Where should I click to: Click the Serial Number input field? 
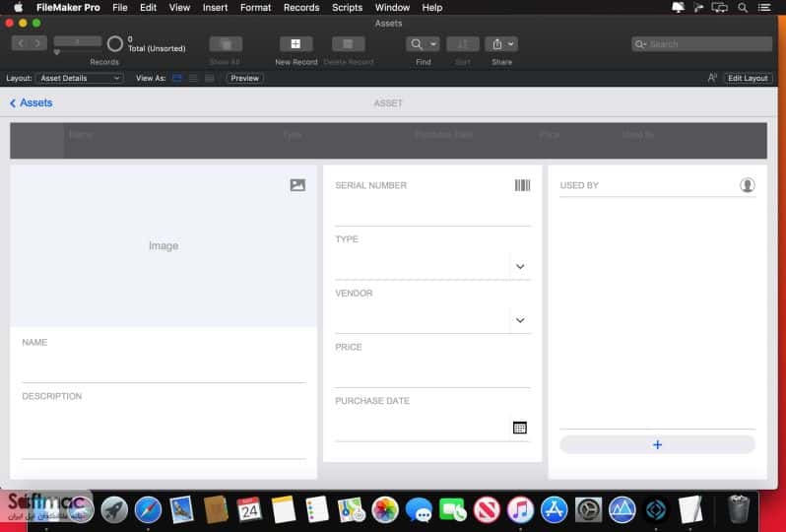click(x=432, y=211)
